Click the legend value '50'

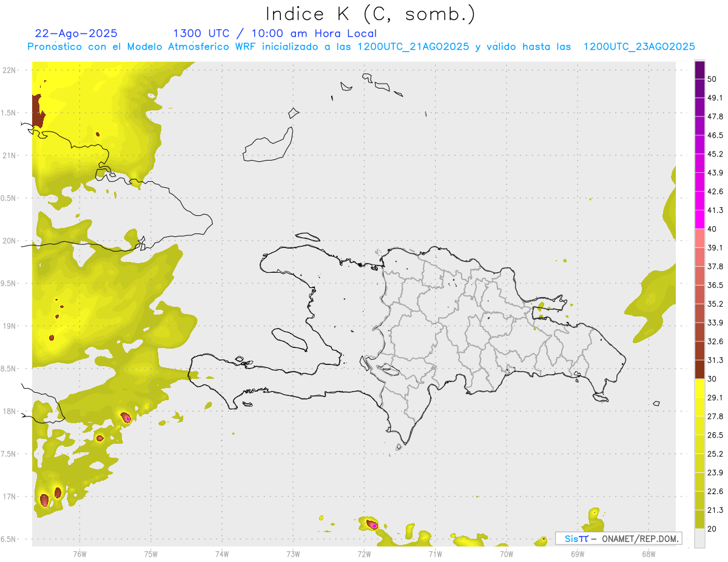[x=712, y=79]
